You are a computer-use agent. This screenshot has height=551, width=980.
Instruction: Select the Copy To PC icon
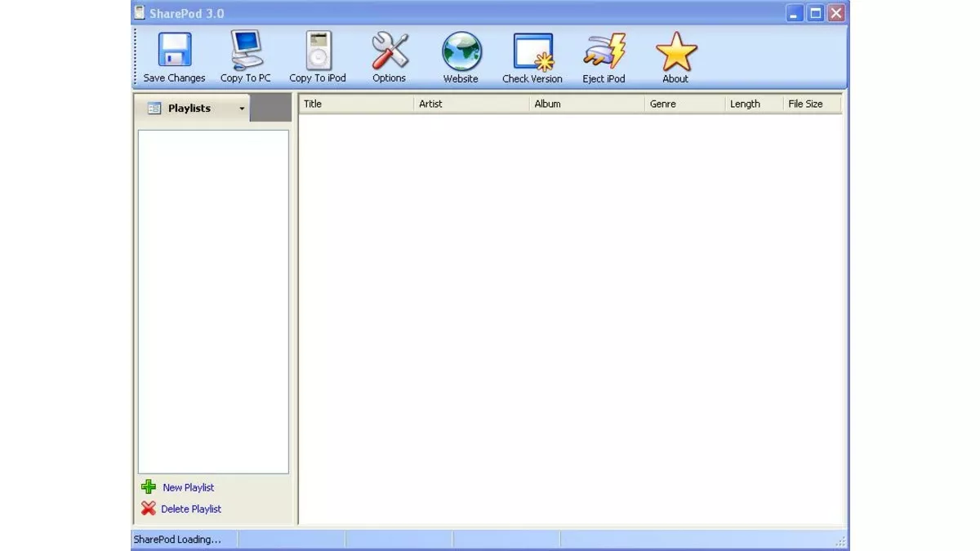(x=244, y=51)
